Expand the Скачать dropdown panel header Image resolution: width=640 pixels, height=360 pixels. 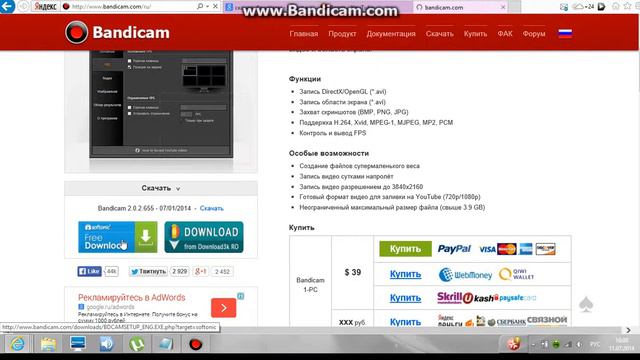tap(161, 188)
